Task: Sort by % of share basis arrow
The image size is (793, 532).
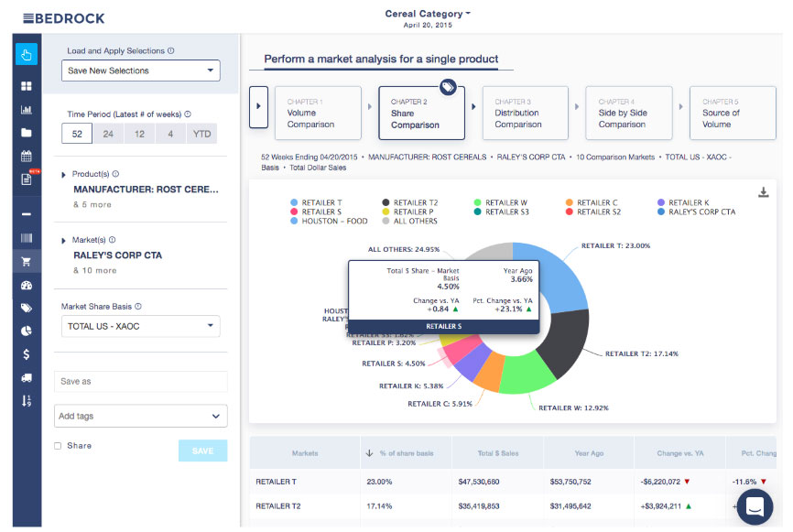Action: [369, 453]
